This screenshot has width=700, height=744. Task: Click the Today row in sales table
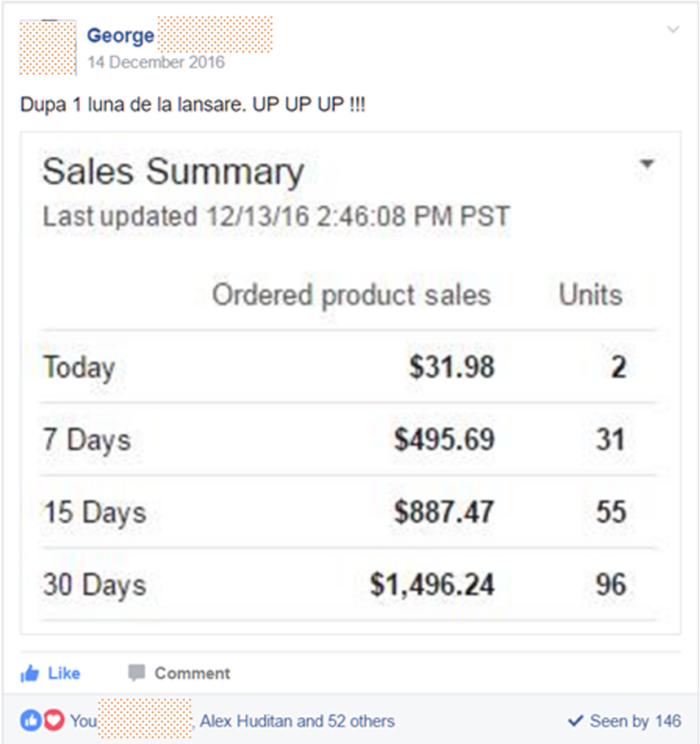coord(350,367)
